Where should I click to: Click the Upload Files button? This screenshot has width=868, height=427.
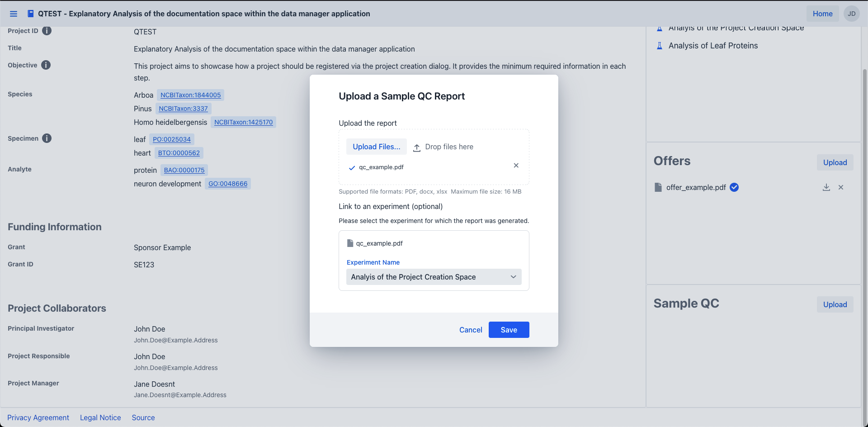coord(376,147)
